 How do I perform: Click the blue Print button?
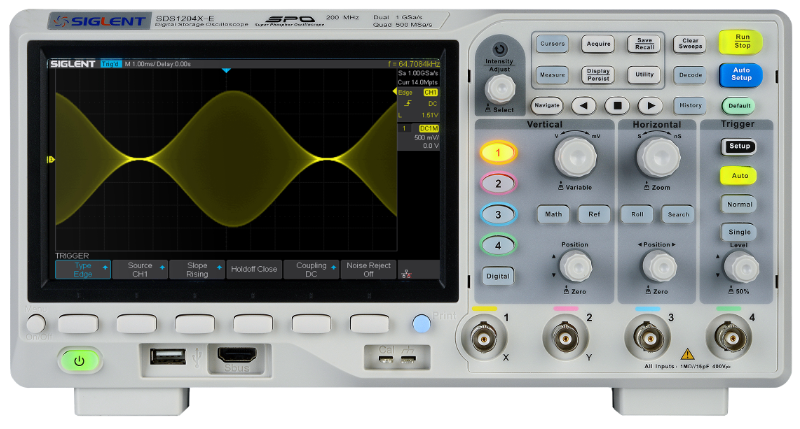click(x=421, y=323)
